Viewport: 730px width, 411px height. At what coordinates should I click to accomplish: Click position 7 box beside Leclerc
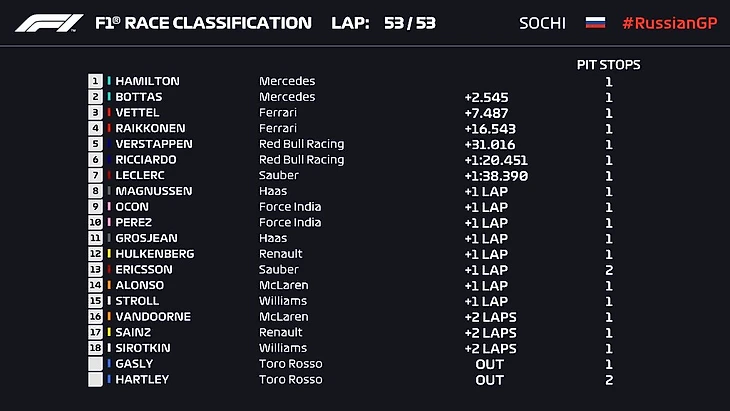coord(96,175)
